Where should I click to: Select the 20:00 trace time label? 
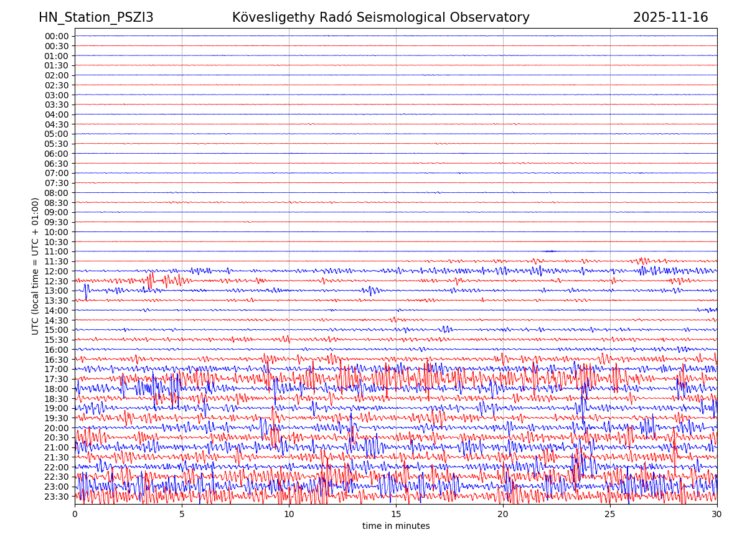[57, 428]
